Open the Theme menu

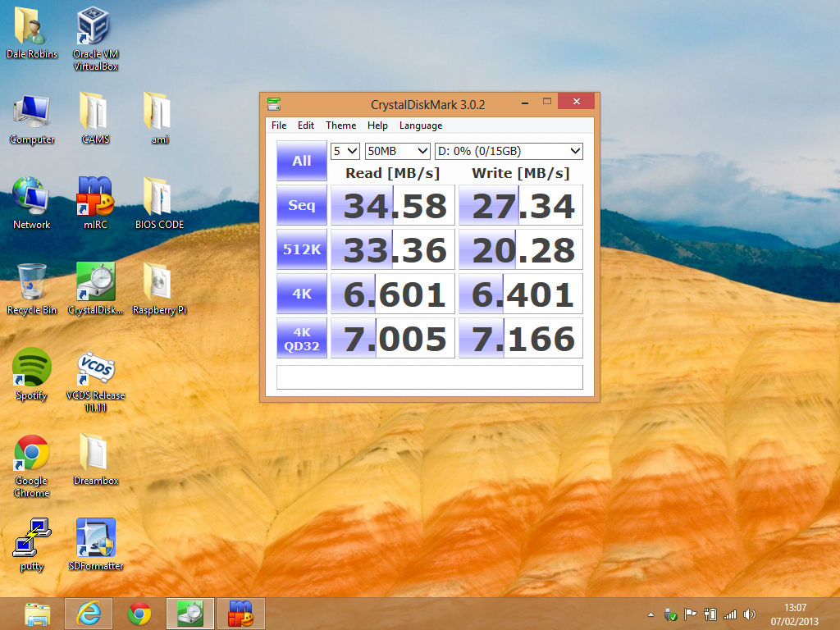(340, 126)
